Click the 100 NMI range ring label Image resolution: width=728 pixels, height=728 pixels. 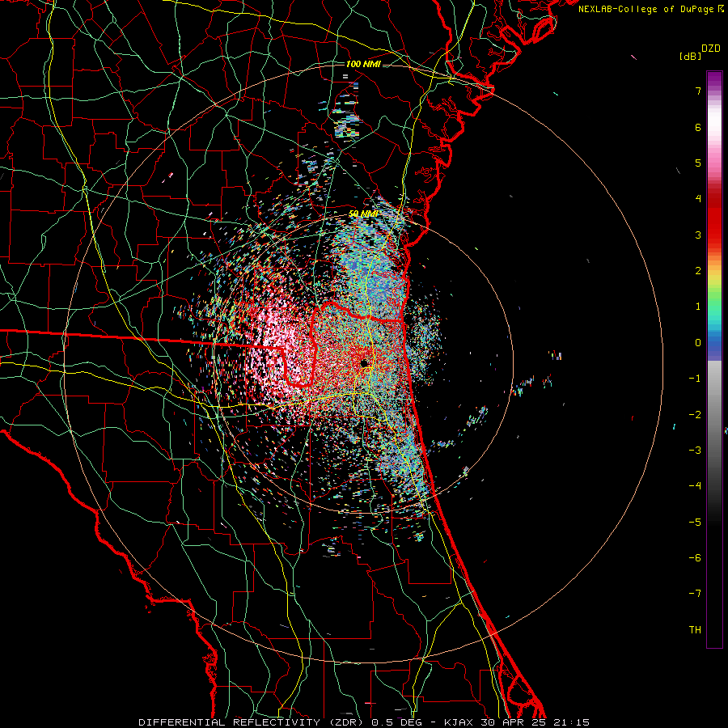[x=363, y=64]
